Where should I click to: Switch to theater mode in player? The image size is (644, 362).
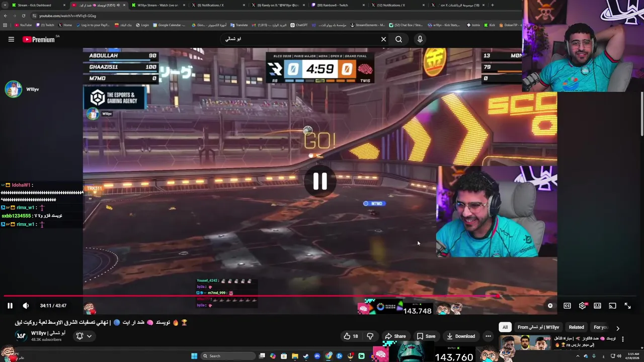(x=597, y=306)
